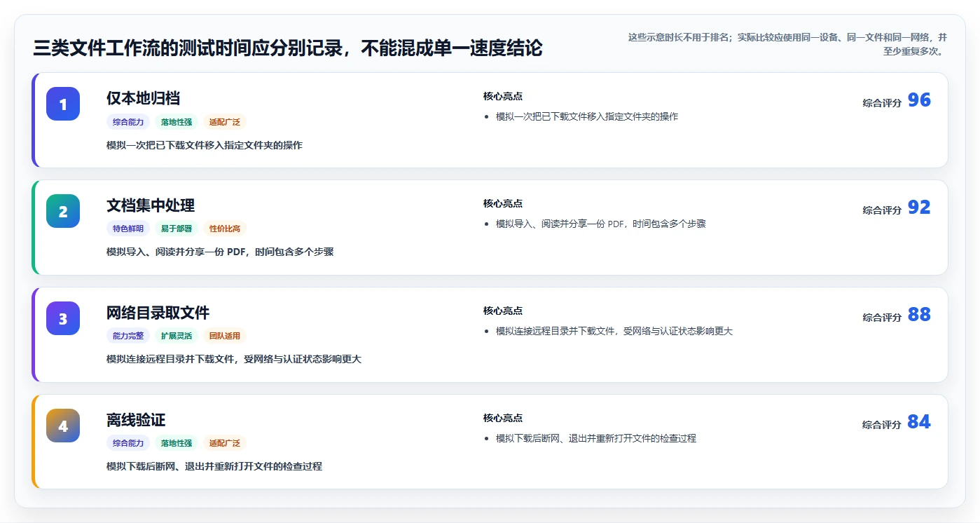Click the rank 3 number badge
Screen dimensions: 980x523
(63, 318)
